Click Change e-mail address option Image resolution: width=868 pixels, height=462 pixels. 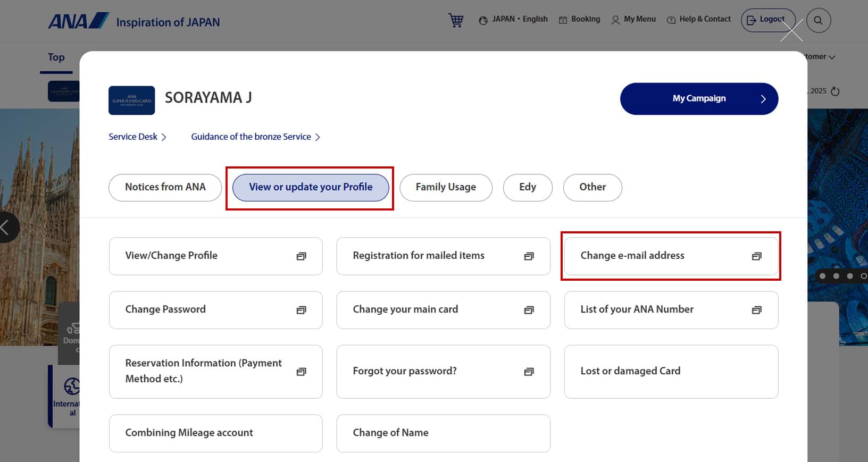pyautogui.click(x=670, y=256)
